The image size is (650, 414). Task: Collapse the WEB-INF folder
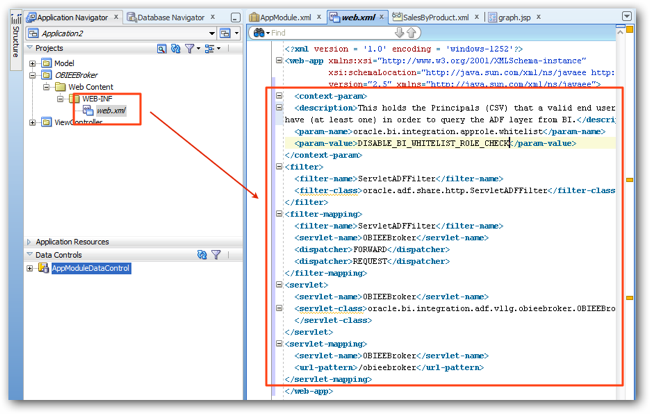[x=61, y=99]
